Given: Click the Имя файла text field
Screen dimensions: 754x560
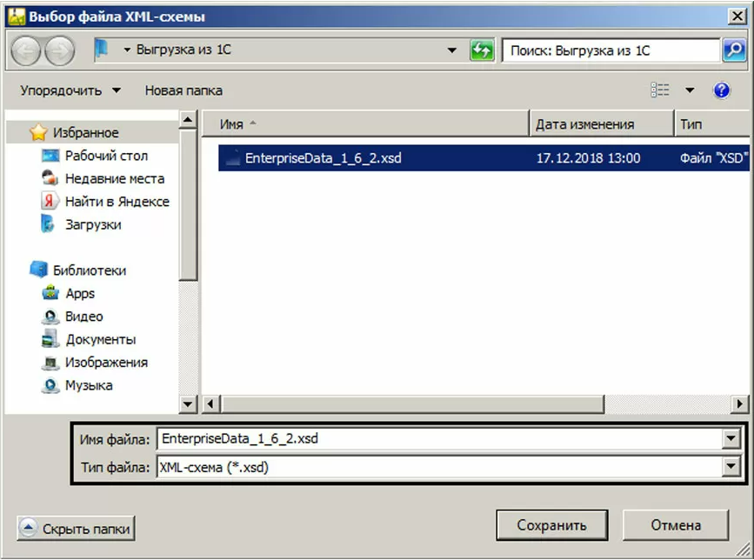Looking at the screenshot, I should coord(440,438).
